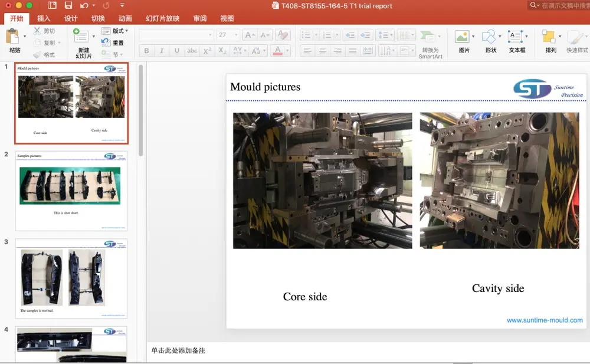Toggle Italic formatting button
Viewport: 590px width, 364px height.
pyautogui.click(x=161, y=51)
